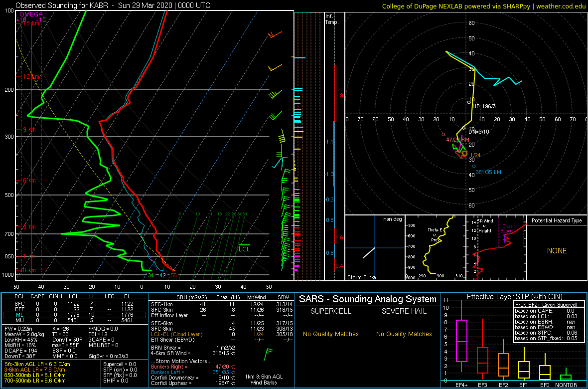Click the EF1 axis label

[x=524, y=385]
